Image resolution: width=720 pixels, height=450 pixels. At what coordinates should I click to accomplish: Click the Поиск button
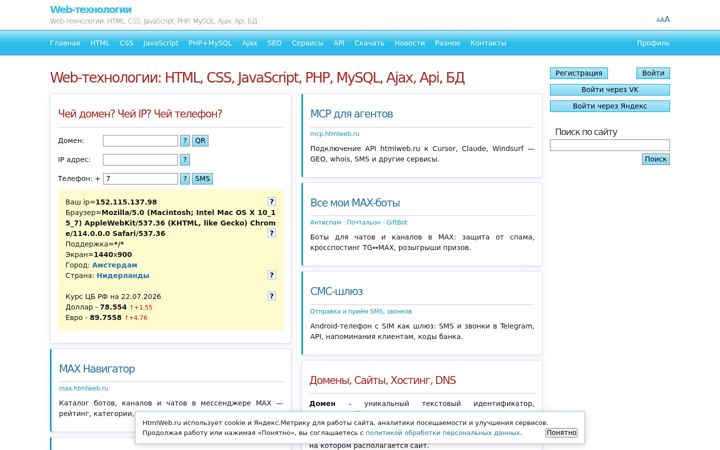[x=656, y=159]
